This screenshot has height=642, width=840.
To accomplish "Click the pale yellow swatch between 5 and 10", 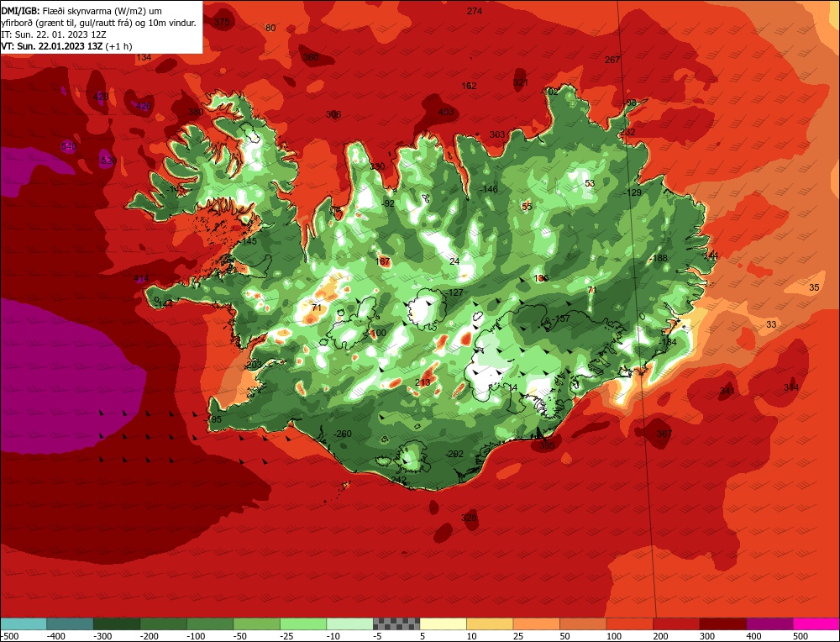I will click(x=443, y=624).
